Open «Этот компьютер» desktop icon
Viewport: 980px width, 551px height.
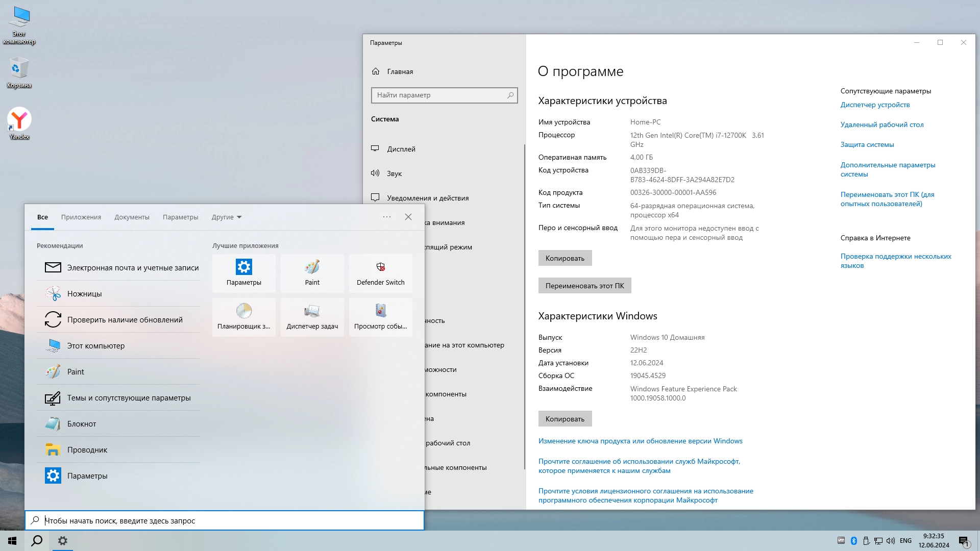tap(19, 20)
